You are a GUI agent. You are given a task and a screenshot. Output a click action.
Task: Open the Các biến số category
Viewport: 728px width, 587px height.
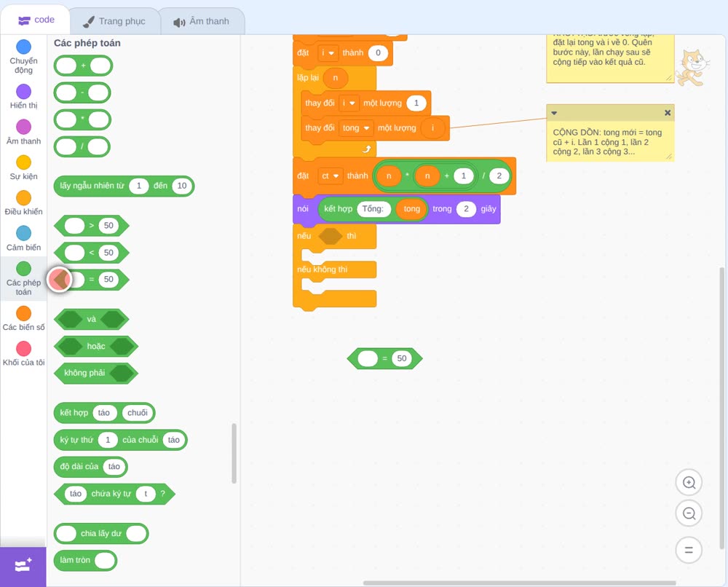pos(23,318)
